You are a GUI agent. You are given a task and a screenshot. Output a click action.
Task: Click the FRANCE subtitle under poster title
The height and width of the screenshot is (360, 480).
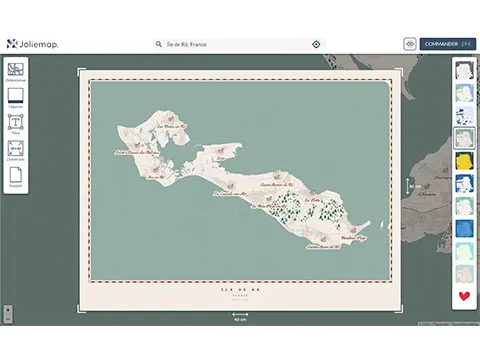click(240, 295)
